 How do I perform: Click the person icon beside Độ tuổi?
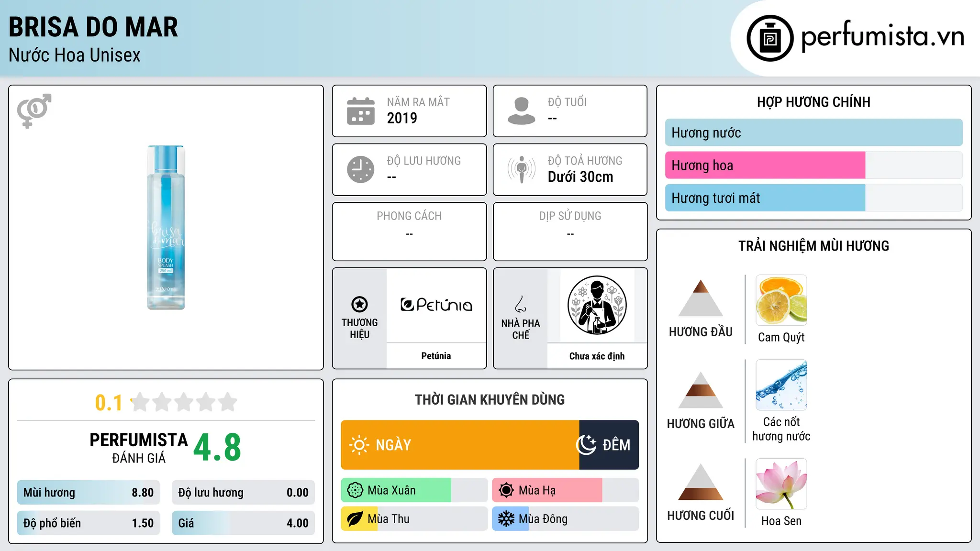(522, 111)
